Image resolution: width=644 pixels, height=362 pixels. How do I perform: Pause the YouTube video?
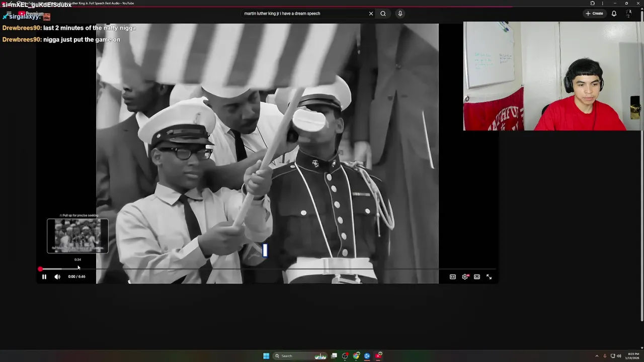(x=44, y=277)
